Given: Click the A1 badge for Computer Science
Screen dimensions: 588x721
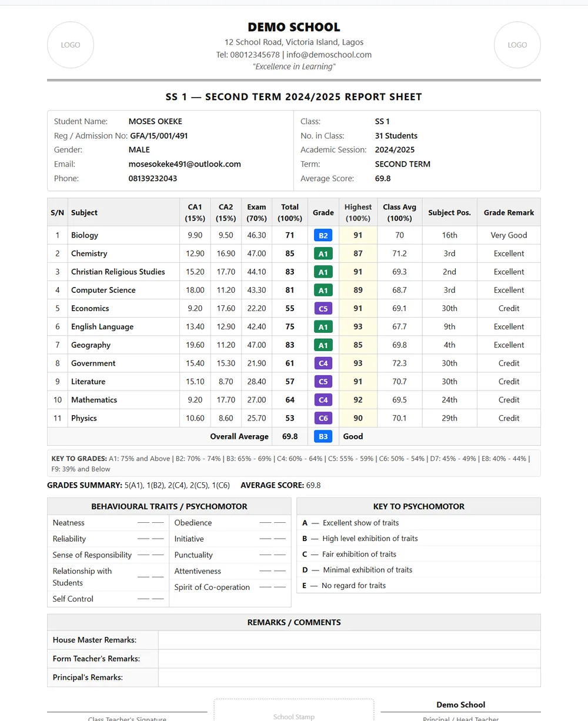Looking at the screenshot, I should coord(323,290).
